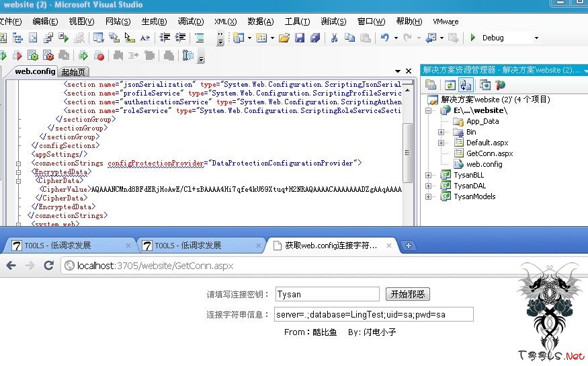588x366 pixels.
Task: Select the web.config editor tab
Action: tap(34, 71)
